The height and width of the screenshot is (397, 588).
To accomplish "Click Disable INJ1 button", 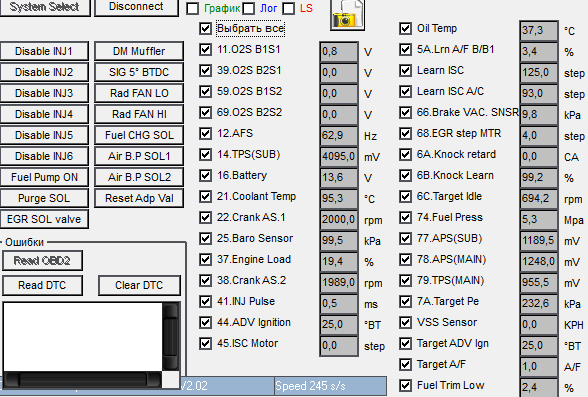I will click(44, 51).
